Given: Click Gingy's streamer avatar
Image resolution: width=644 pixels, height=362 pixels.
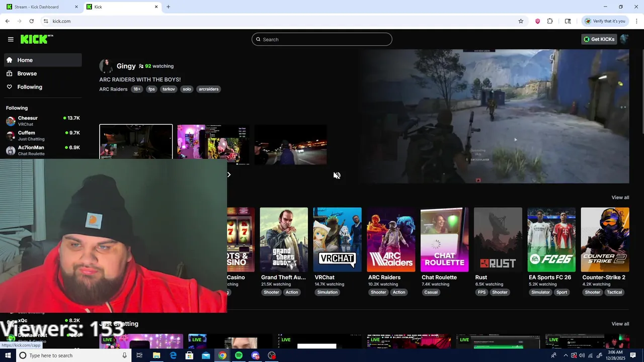Looking at the screenshot, I should (x=106, y=66).
